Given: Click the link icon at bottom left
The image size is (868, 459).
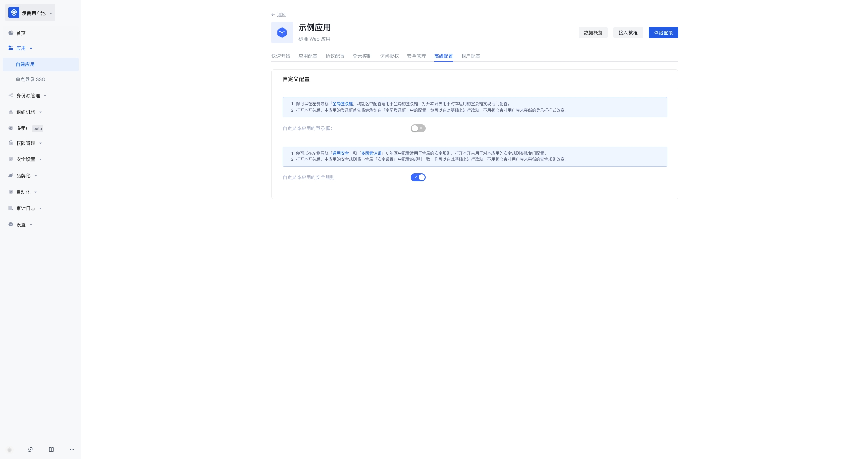Looking at the screenshot, I should [x=31, y=449].
